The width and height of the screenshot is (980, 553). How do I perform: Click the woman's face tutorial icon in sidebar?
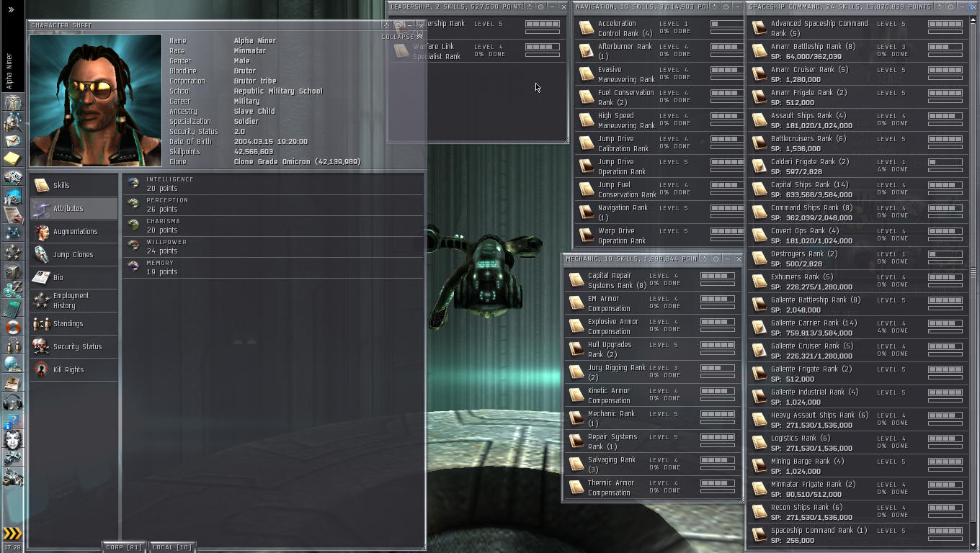13,439
